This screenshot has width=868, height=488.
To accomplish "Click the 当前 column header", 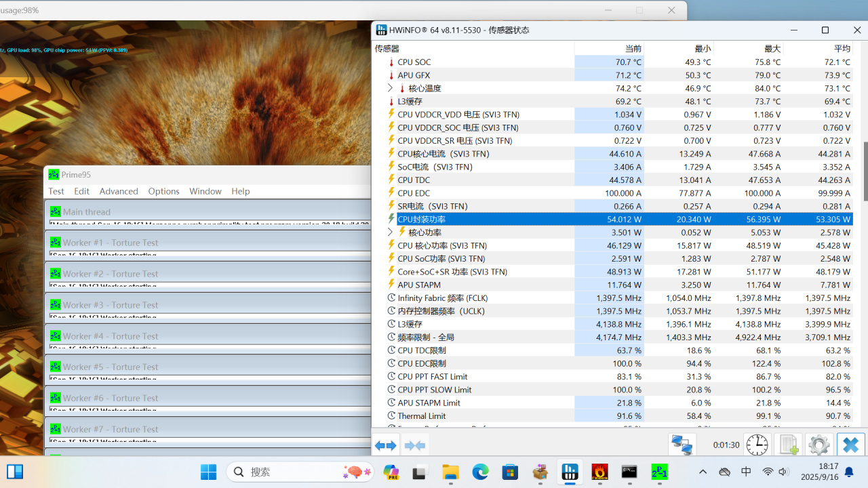I will tap(609, 49).
